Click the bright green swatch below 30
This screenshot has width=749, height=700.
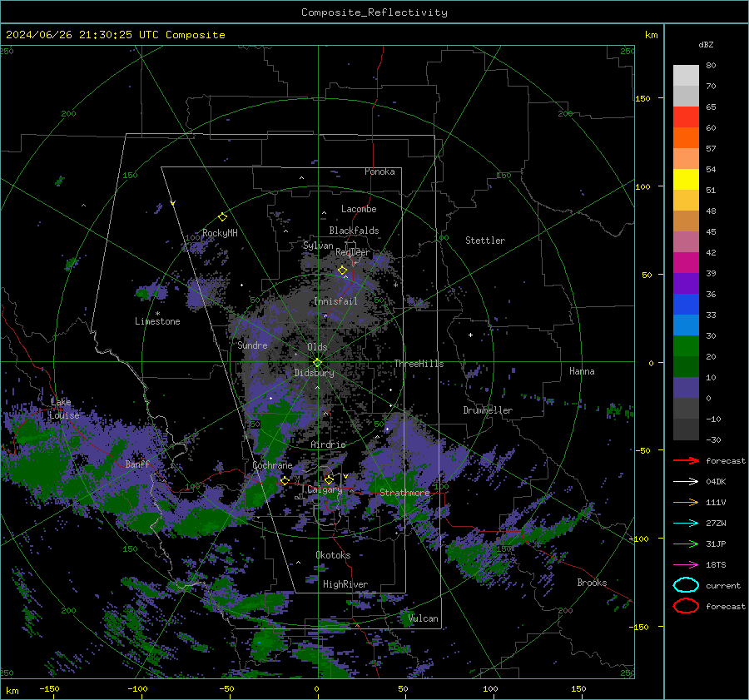pos(686,345)
